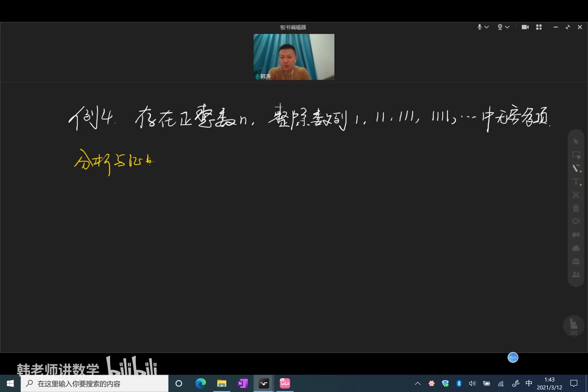The image size is (588, 392).
Task: Expand webcam options dropdown arrow
Action: [x=507, y=27]
